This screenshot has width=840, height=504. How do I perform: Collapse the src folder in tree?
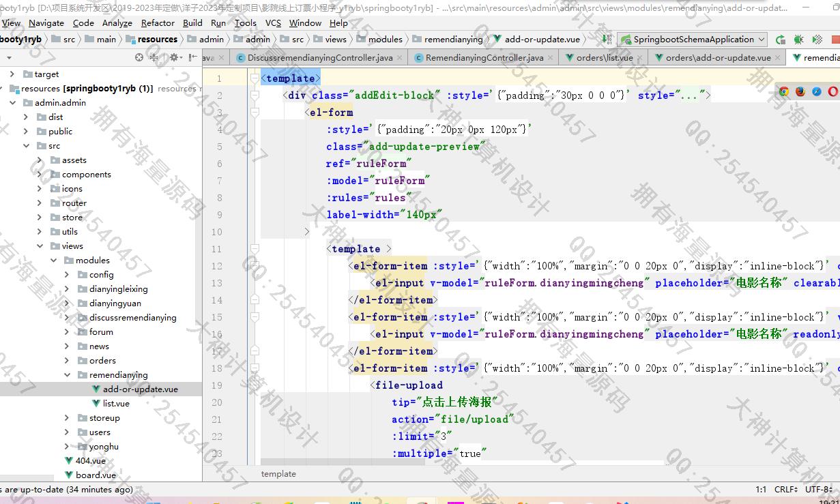[26, 145]
